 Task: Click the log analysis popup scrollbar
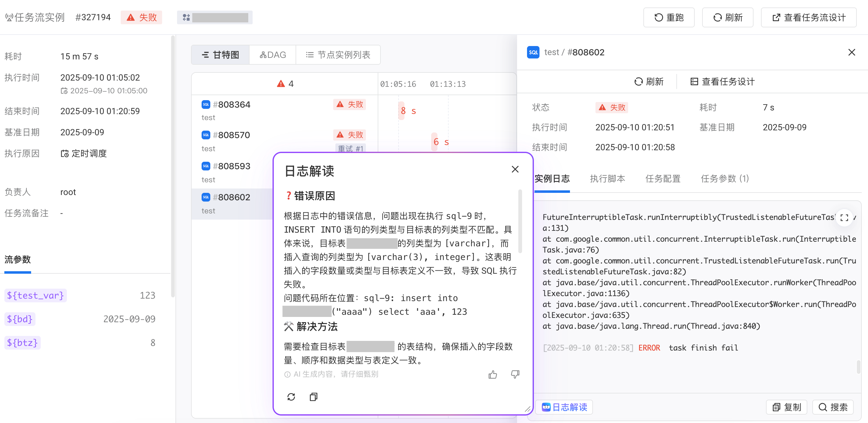[520, 221]
